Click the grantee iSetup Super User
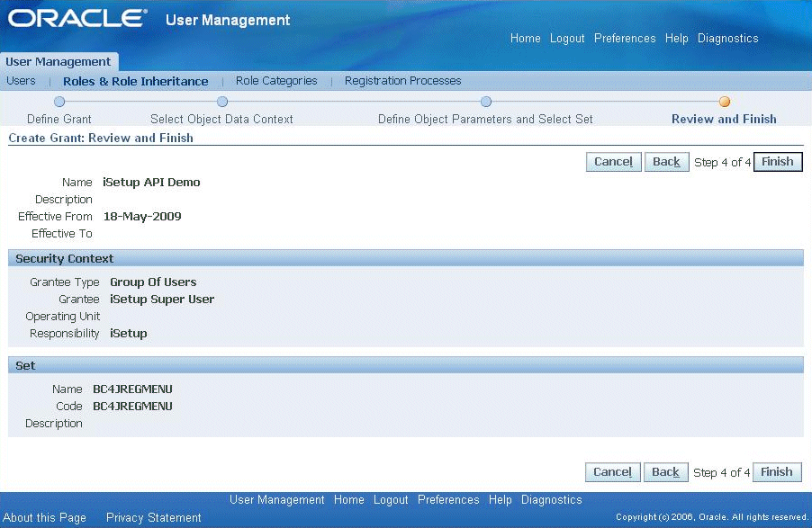This screenshot has height=528, width=812. [162, 300]
